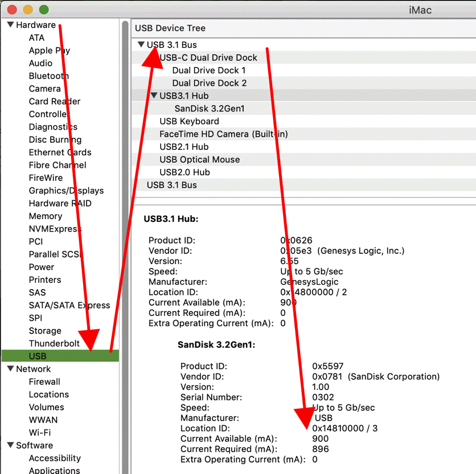Screen dimensions: 476x474
Task: Open the Camera hardware entry
Action: 44,89
